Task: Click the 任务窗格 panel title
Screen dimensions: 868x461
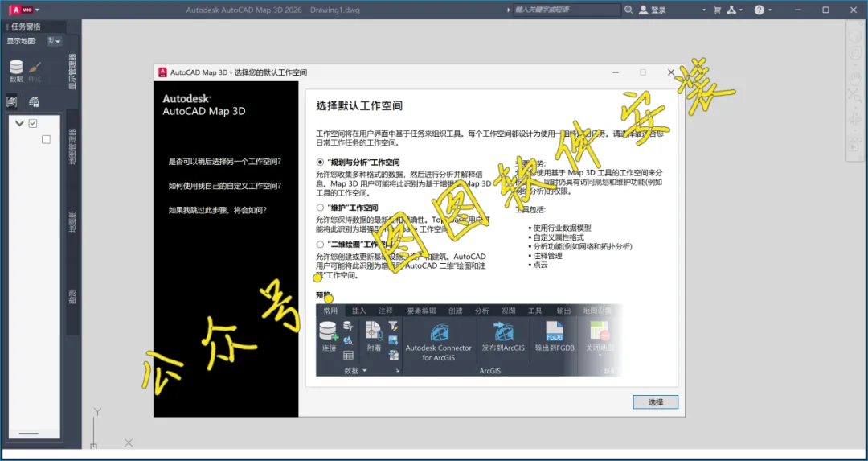Action: (26, 27)
